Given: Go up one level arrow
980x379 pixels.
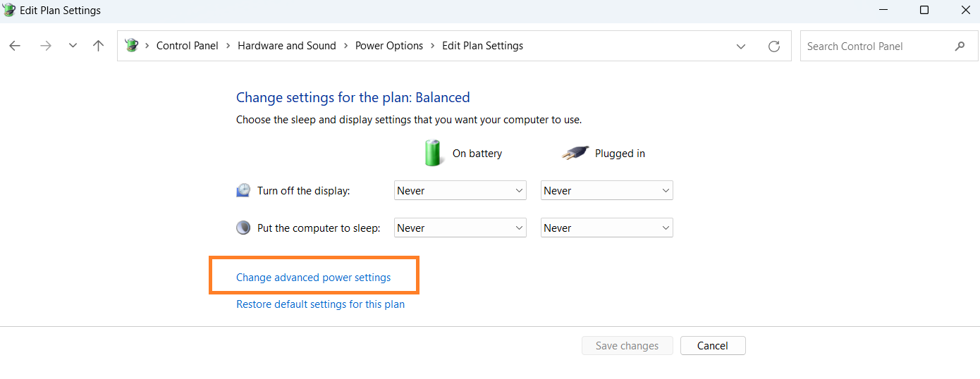Looking at the screenshot, I should pyautogui.click(x=99, y=46).
